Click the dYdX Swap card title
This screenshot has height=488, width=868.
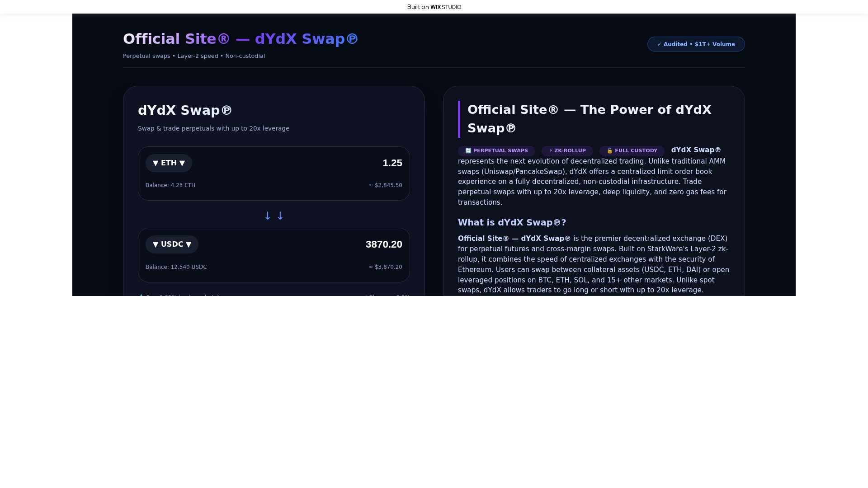click(185, 110)
